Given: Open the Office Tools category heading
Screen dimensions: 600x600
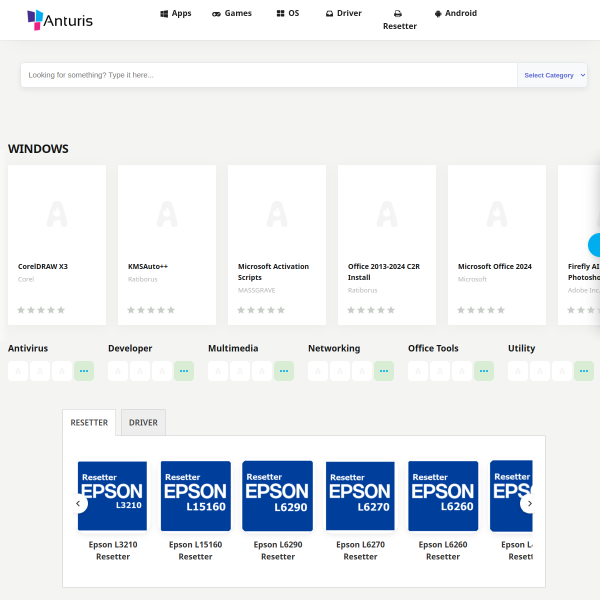Looking at the screenshot, I should point(433,348).
